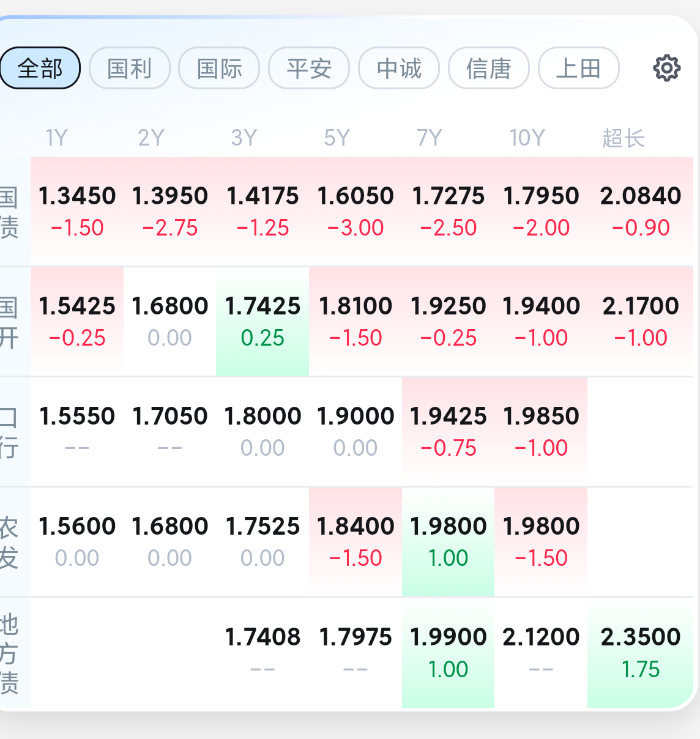The width and height of the screenshot is (700, 739).
Task: Click the 超长 column header
Action: pos(623,138)
